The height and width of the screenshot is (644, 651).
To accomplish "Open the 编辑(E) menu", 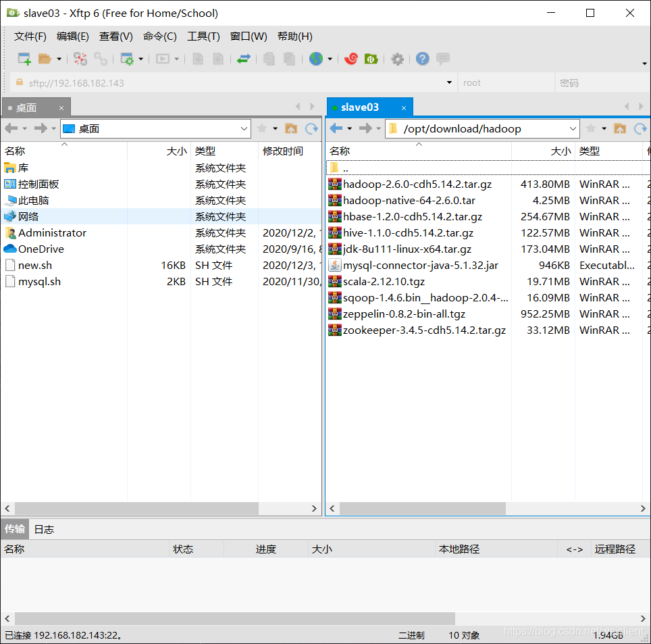I will tap(73, 36).
